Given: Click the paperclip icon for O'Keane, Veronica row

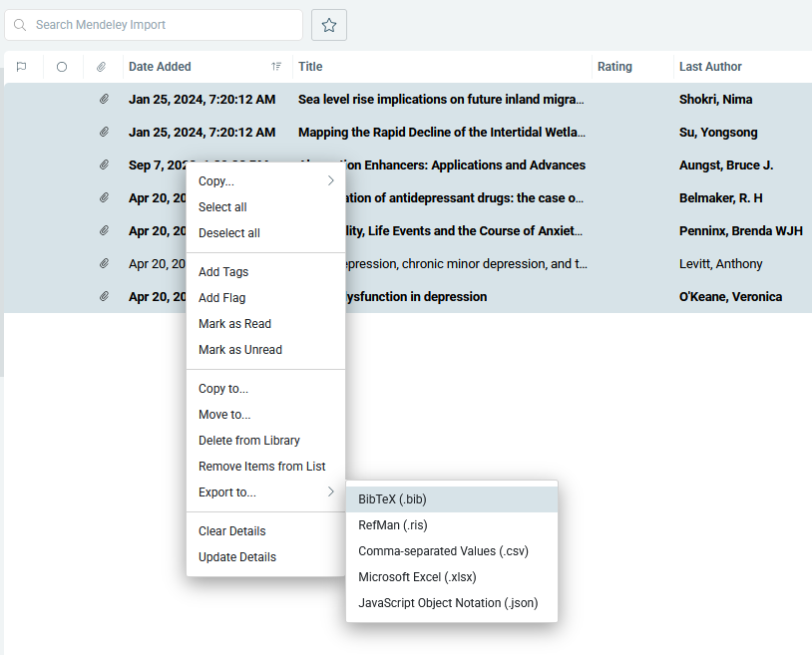Looking at the screenshot, I should coord(103,297).
